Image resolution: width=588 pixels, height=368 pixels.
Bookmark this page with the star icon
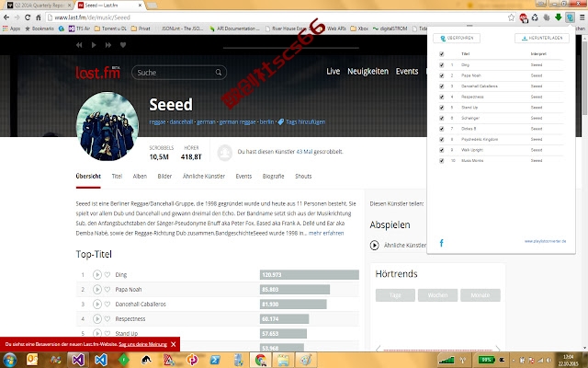pos(511,17)
